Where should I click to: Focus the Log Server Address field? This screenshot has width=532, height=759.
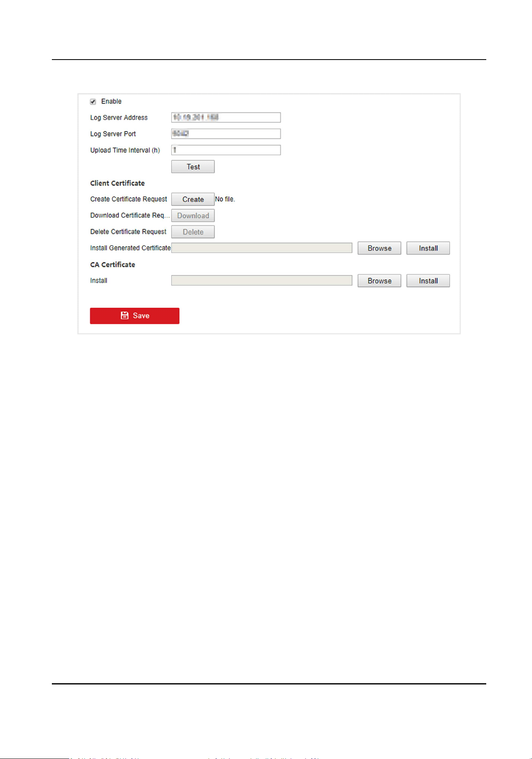[226, 118]
